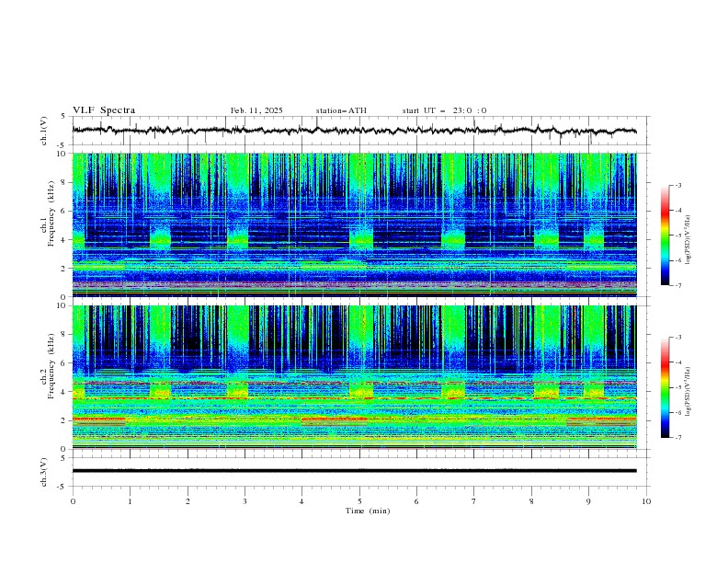The height and width of the screenshot is (563, 728).
Task: Click the 'ch.1(V)' axis label
Action: [44, 131]
